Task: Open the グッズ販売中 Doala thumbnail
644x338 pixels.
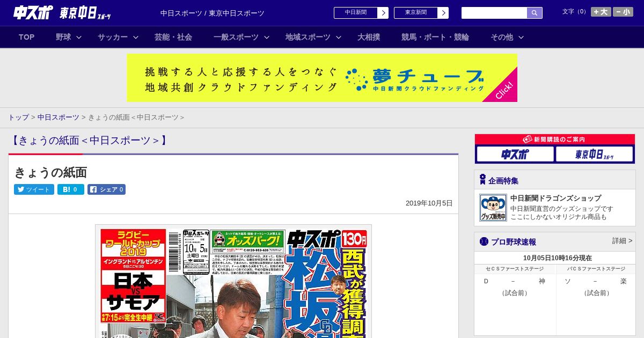Action: [x=493, y=208]
